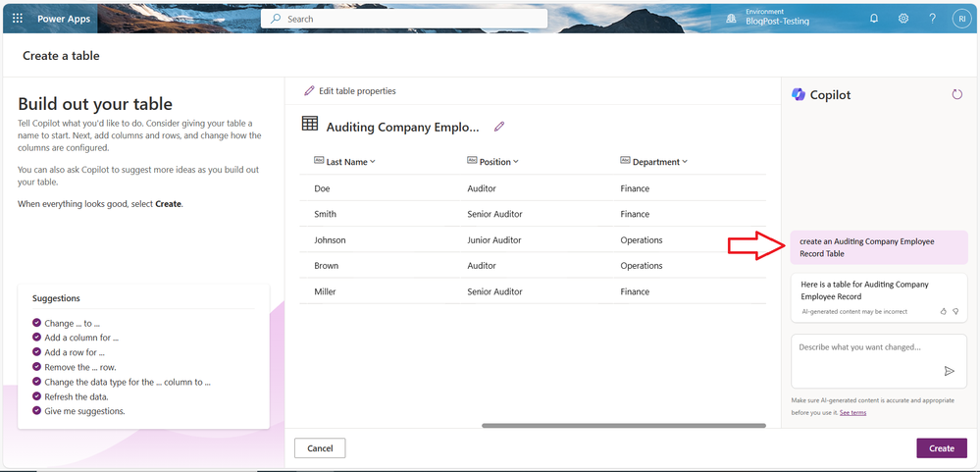
Task: Open the Department column dropdown
Action: click(685, 161)
